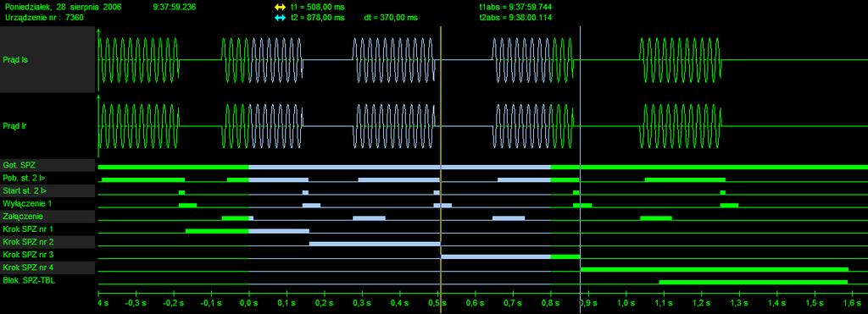This screenshot has width=868, height=314.
Task: Click the t1abs = 9:37:59.744 readout
Action: [x=515, y=7]
